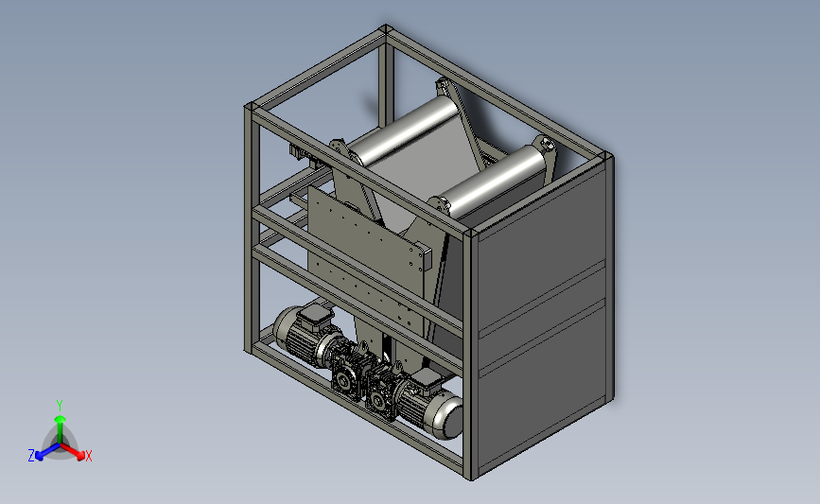820x504 pixels.
Task: Select the perforated mounting plate with bolt holes
Action: [x=366, y=261]
